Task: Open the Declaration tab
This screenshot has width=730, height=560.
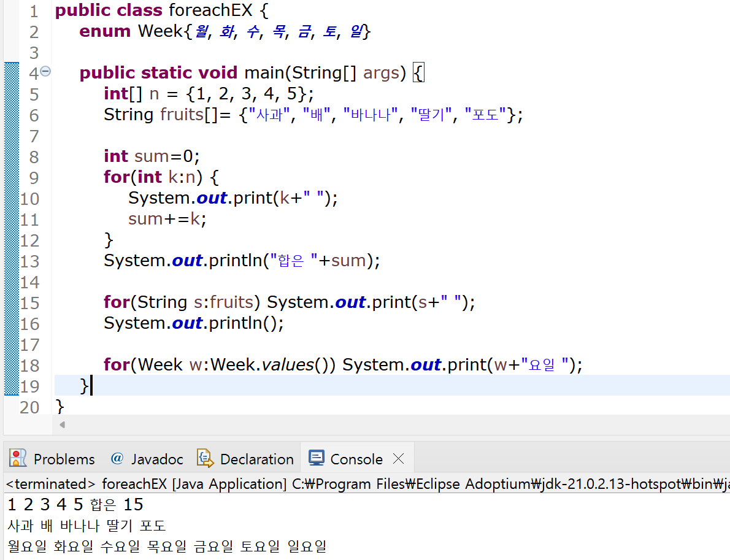Action: (245, 459)
